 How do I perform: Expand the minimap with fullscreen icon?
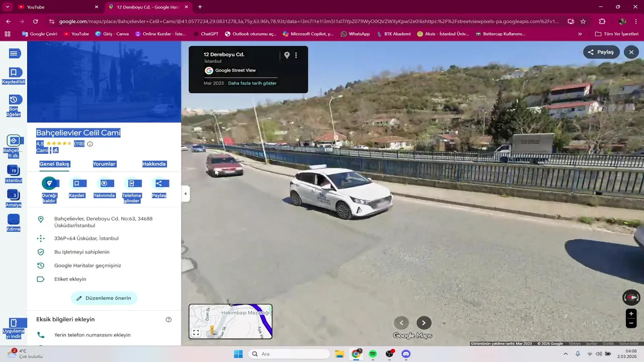pyautogui.click(x=196, y=332)
